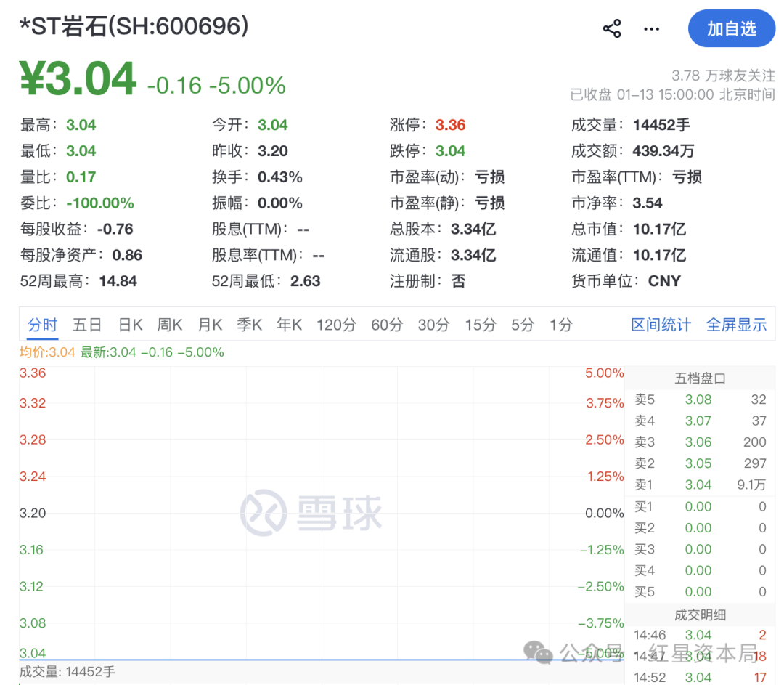Switch to the 年K chart tab
Image resolution: width=784 pixels, height=685 pixels.
click(x=289, y=325)
